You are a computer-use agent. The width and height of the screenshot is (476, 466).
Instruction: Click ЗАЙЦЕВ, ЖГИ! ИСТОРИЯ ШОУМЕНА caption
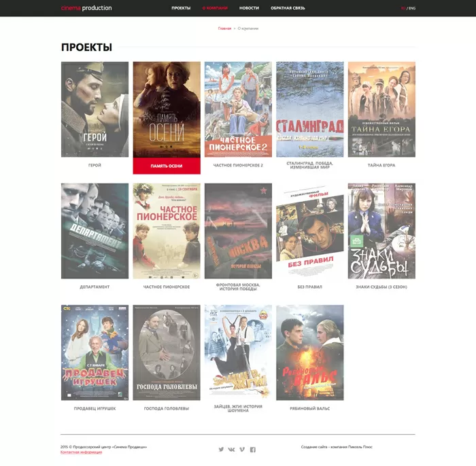(x=238, y=408)
